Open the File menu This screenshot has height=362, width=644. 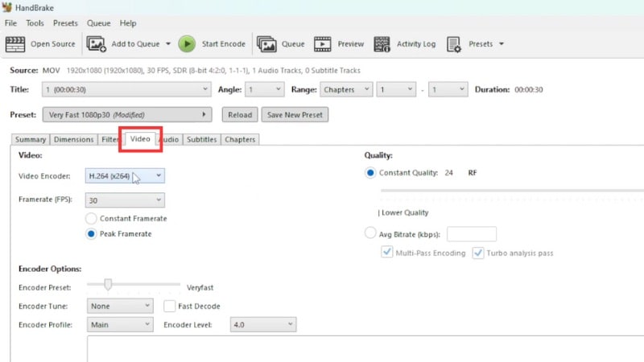pos(10,23)
